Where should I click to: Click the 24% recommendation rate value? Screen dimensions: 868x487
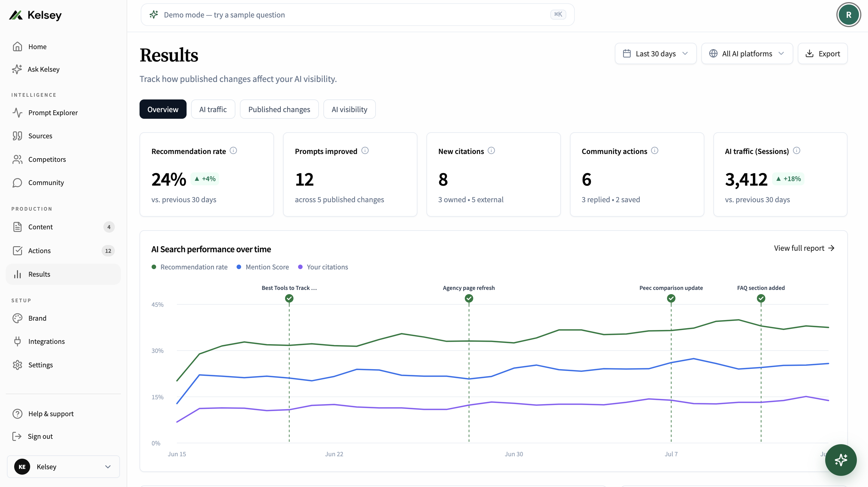[168, 179]
